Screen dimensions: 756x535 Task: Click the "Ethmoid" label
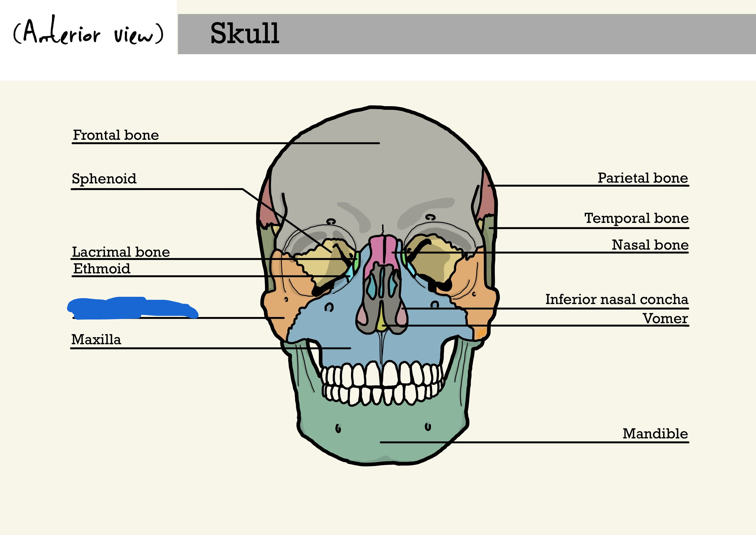tap(102, 269)
